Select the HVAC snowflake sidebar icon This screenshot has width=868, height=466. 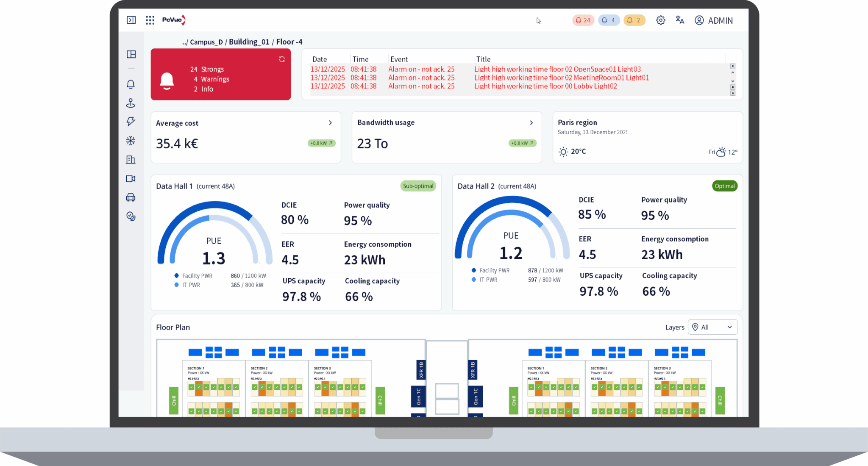[131, 141]
